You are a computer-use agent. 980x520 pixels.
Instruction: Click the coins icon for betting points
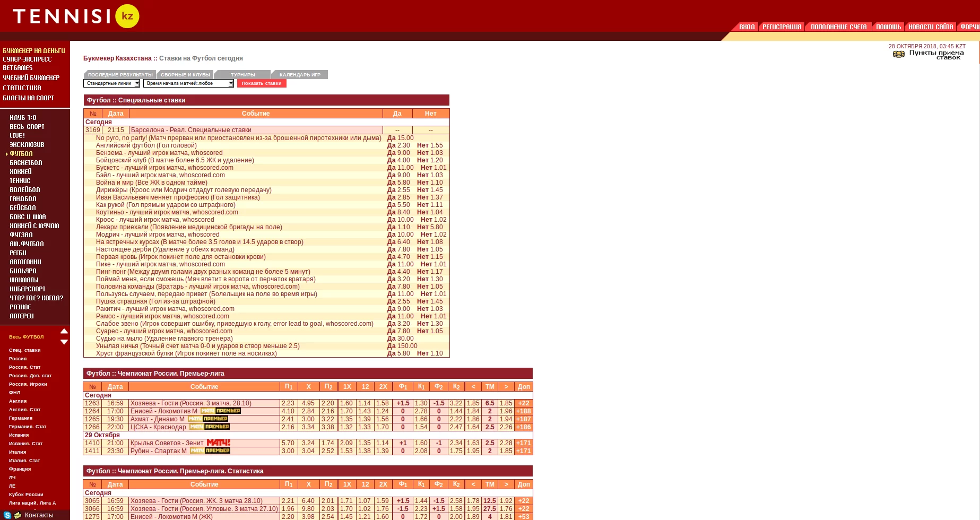(x=898, y=55)
